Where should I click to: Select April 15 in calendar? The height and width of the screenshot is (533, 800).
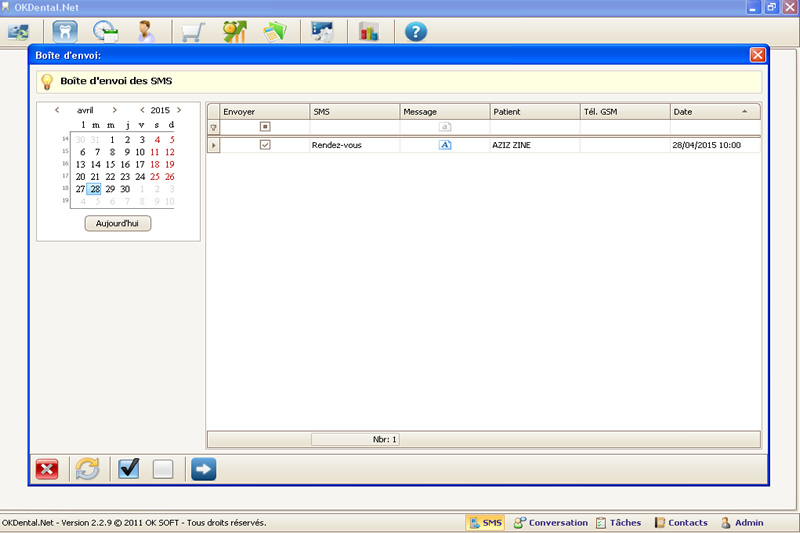pyautogui.click(x=110, y=164)
